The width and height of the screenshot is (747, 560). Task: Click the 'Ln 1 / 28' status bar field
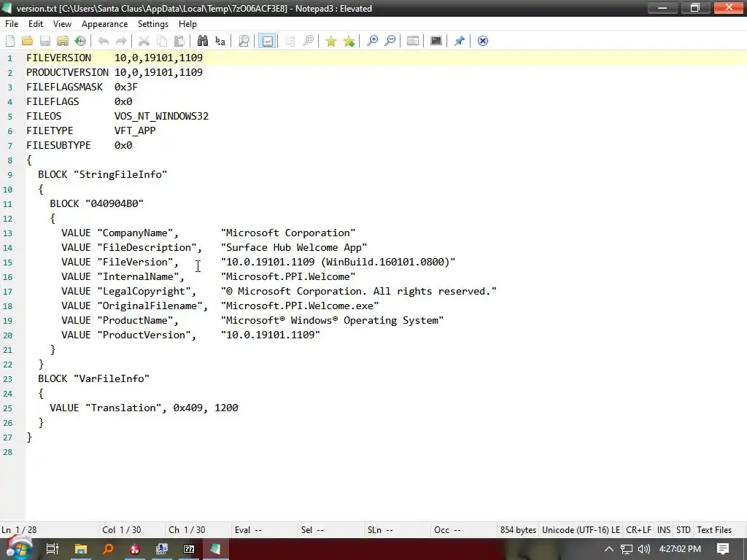point(50,530)
